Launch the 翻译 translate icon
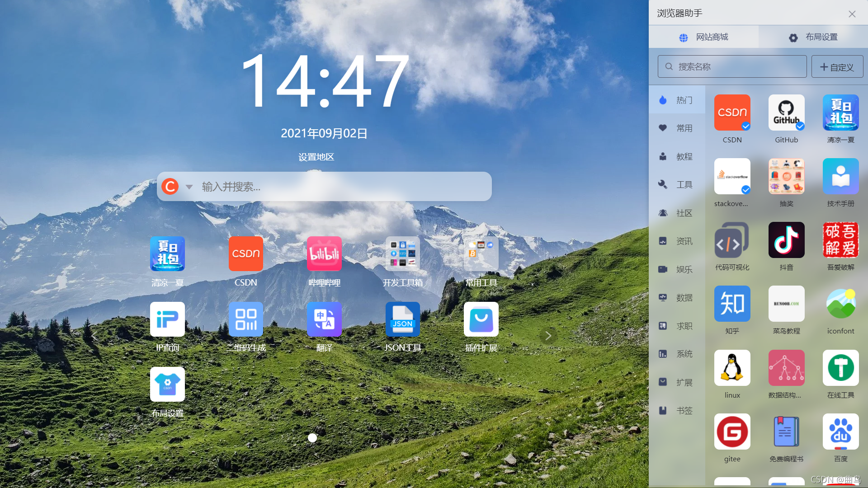The width and height of the screenshot is (868, 488). coord(324,319)
